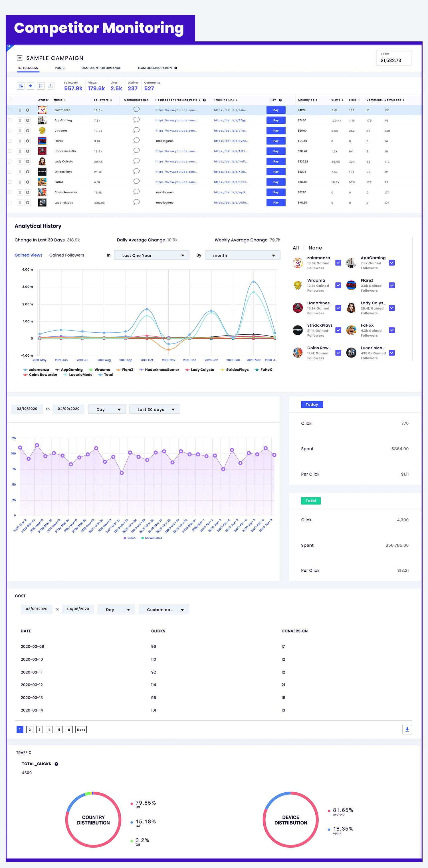The width and height of the screenshot is (428, 868).
Task: Click Pay button for zalamanza
Action: [x=276, y=110]
